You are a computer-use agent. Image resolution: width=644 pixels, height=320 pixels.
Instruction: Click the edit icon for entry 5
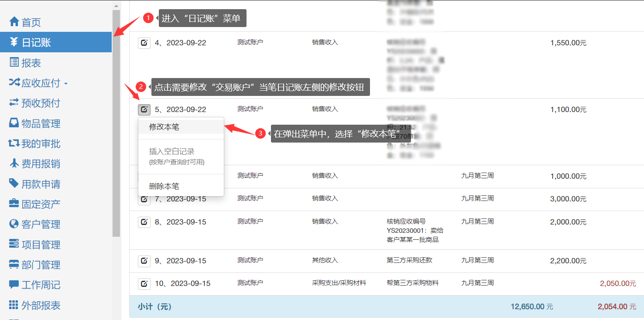pos(144,109)
